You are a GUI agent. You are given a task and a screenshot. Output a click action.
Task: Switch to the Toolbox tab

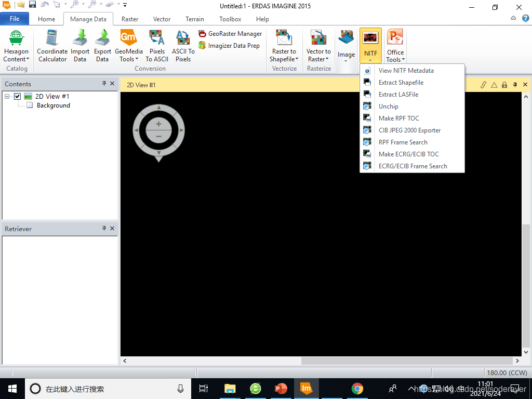point(230,19)
